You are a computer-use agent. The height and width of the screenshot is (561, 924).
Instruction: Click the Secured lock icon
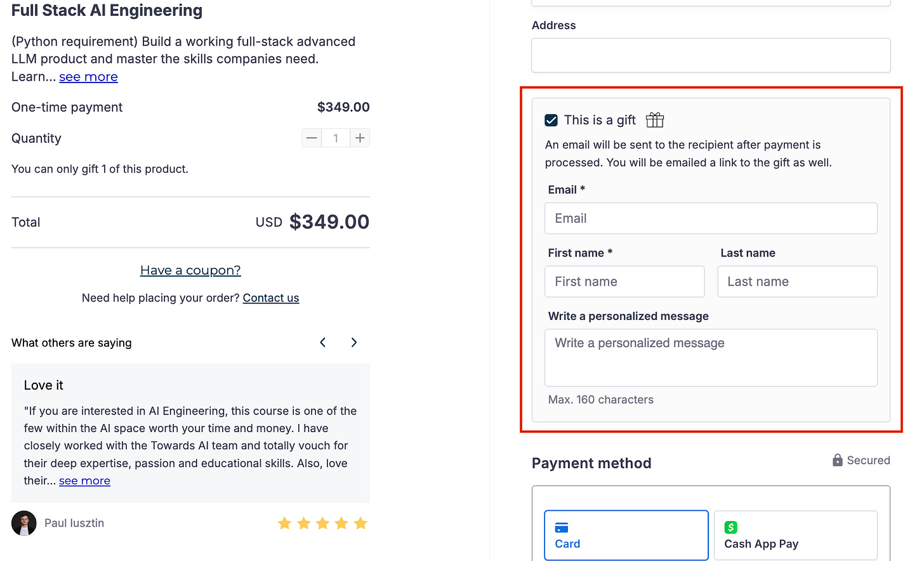coord(838,460)
